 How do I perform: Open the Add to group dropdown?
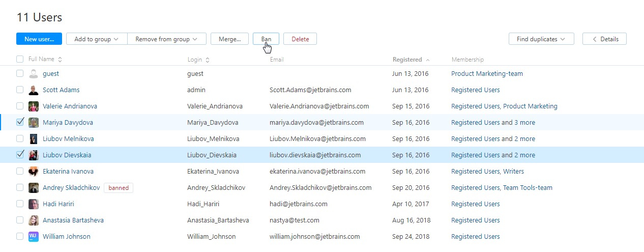pyautogui.click(x=96, y=39)
